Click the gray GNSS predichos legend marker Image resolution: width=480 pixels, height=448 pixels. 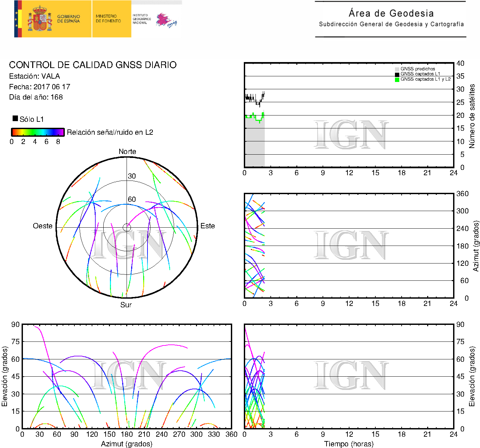click(397, 69)
